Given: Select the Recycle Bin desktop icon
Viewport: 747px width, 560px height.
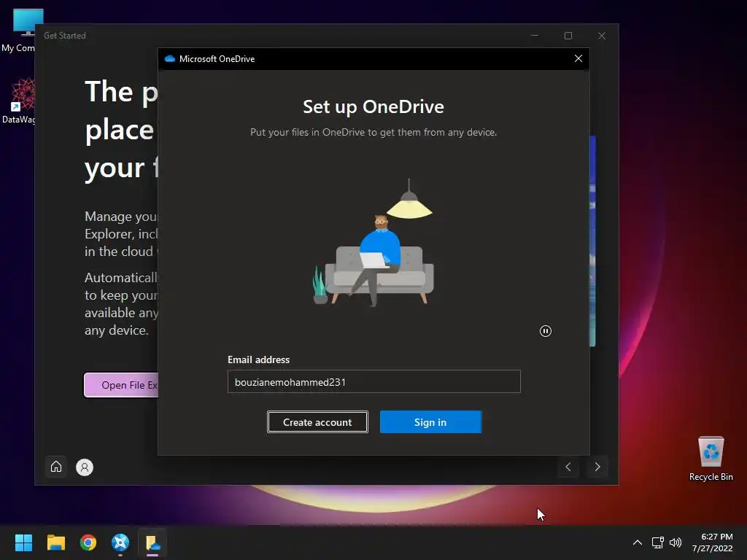Looking at the screenshot, I should pyautogui.click(x=711, y=459).
